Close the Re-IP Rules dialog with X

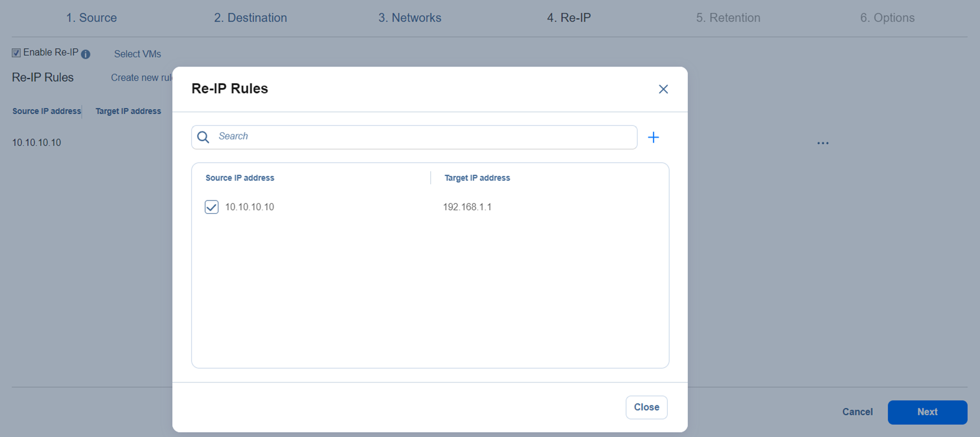[x=663, y=89]
